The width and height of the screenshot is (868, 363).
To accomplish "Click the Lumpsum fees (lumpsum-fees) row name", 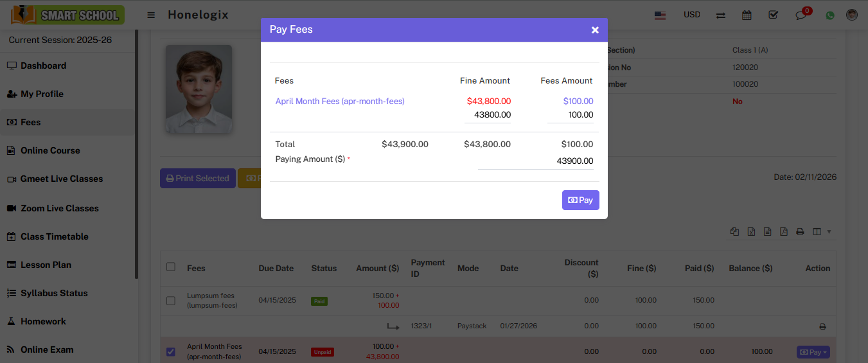I will click(212, 301).
